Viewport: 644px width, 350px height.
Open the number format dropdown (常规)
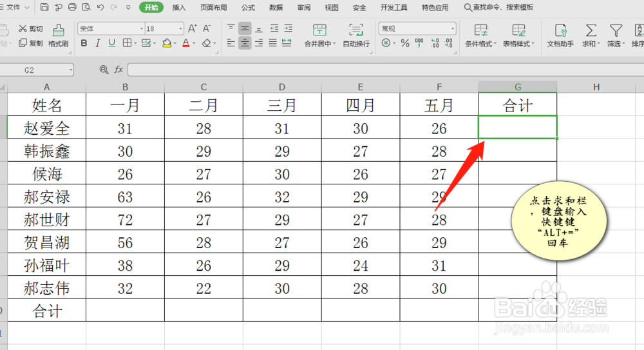[x=453, y=28]
